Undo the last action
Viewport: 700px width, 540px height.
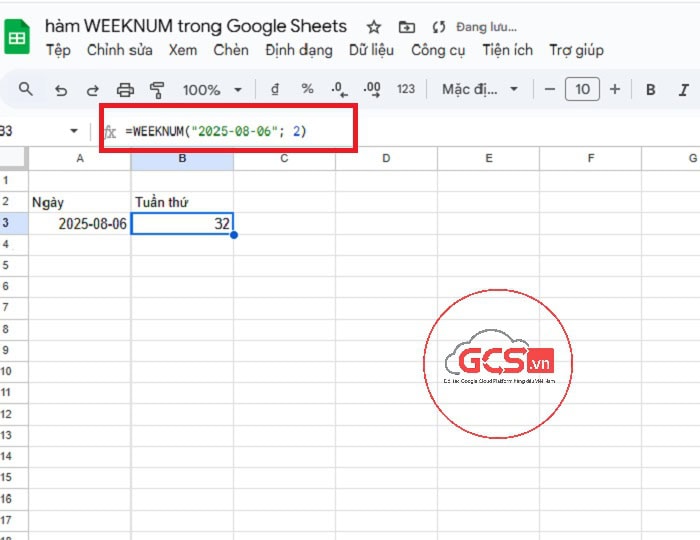click(61, 90)
